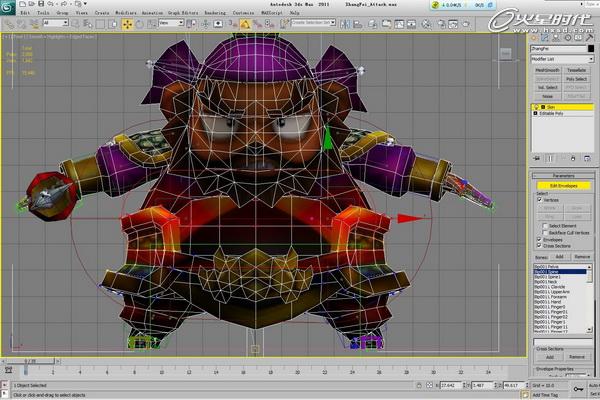Viewport: 600px width, 400px height.
Task: Toggle the Angle Snap icon highlighted yellow
Action: coord(245,24)
